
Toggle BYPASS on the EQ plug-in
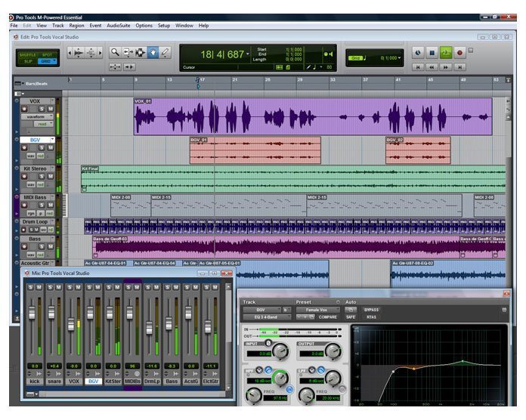click(x=371, y=310)
